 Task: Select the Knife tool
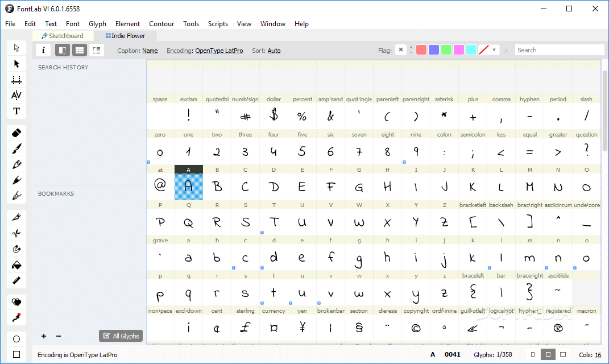[x=16, y=217]
